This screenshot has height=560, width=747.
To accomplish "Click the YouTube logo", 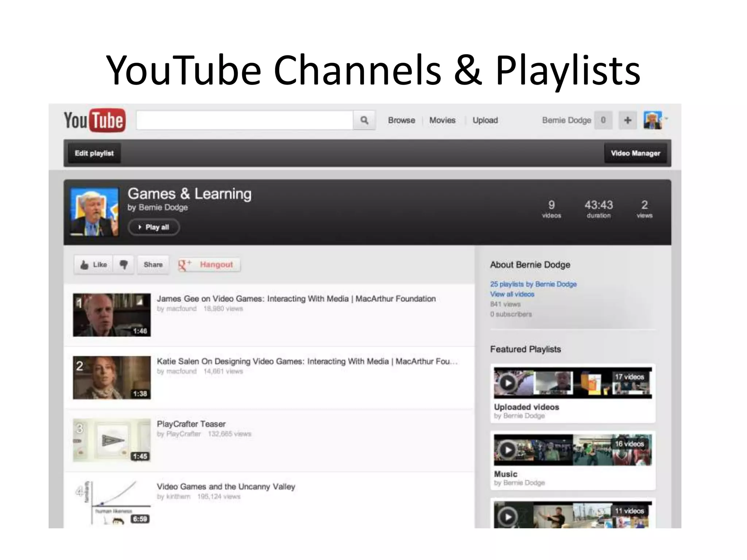I will coord(95,120).
